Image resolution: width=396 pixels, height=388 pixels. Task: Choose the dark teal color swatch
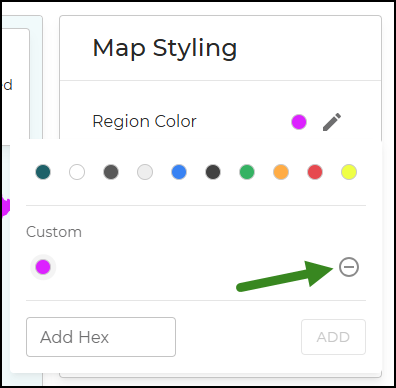pyautogui.click(x=43, y=172)
